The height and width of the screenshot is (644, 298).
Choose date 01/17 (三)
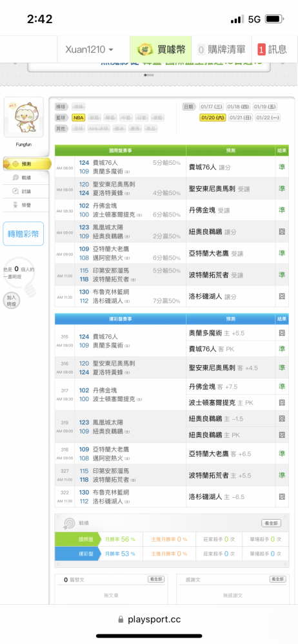coord(212,107)
